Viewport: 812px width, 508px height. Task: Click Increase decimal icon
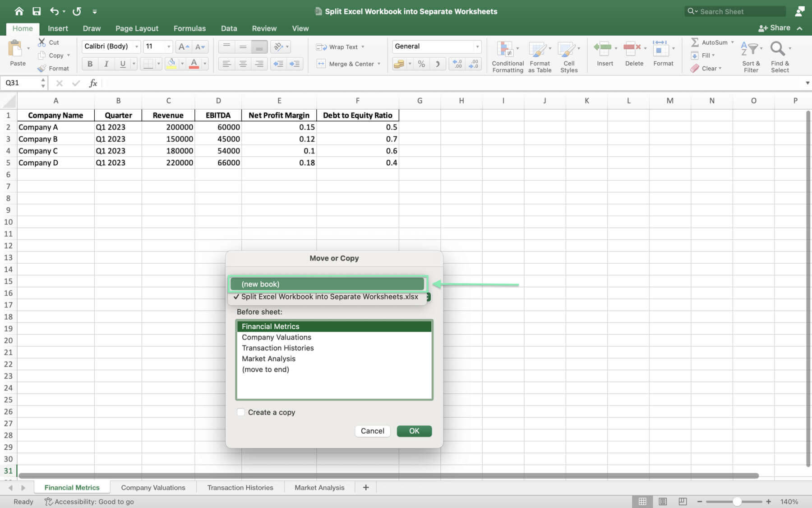[457, 64]
